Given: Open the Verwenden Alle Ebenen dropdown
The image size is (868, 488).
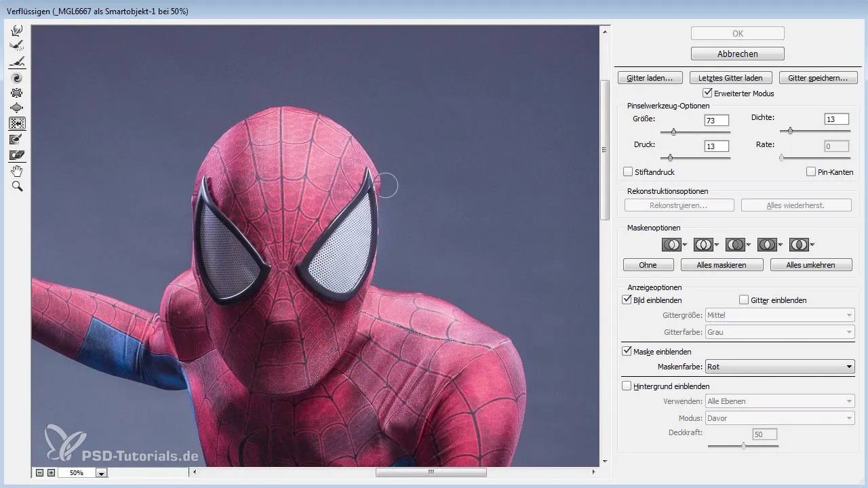Looking at the screenshot, I should (x=780, y=401).
